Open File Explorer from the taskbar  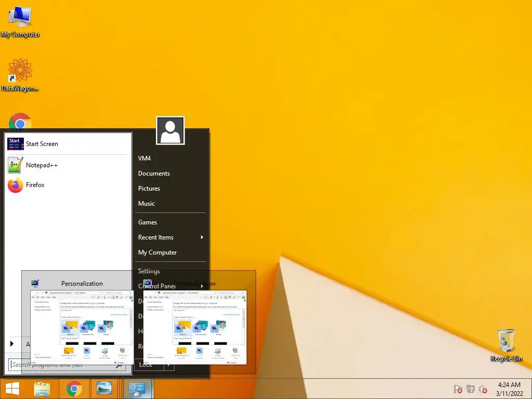42,389
